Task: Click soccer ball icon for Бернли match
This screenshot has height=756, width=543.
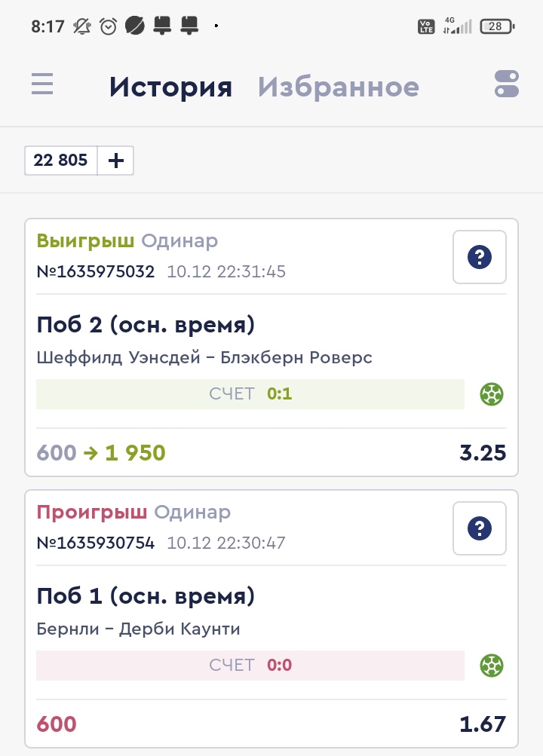Action: coord(492,665)
